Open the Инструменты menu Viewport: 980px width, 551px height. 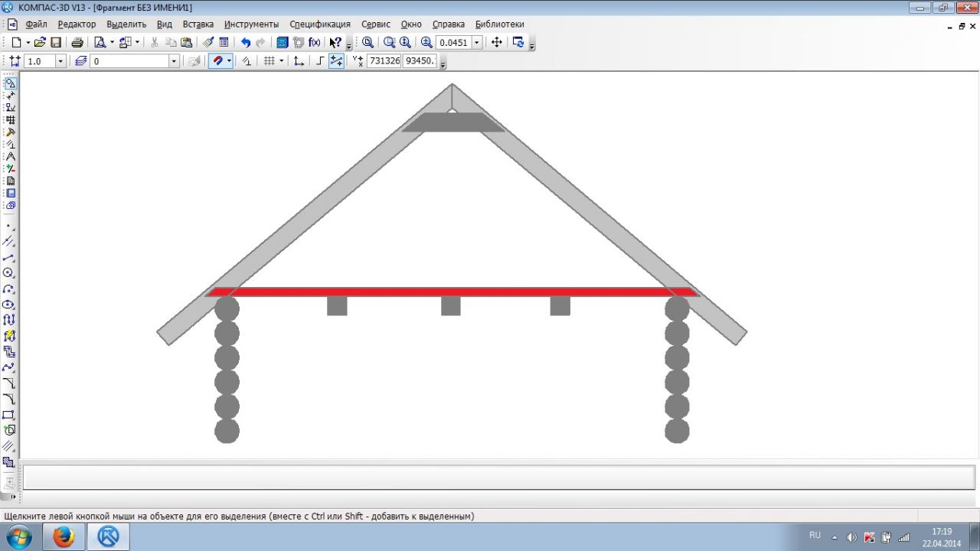(251, 24)
